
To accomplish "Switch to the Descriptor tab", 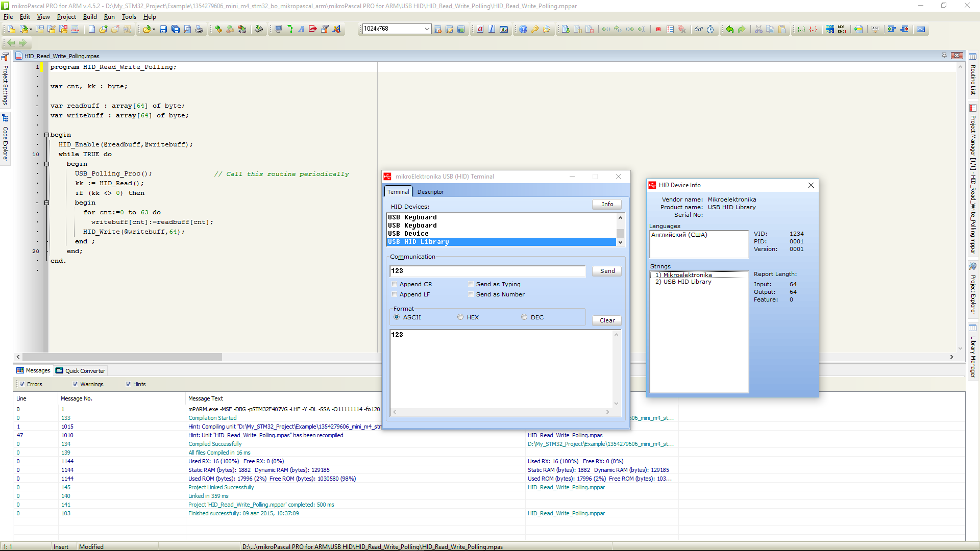I will click(430, 192).
